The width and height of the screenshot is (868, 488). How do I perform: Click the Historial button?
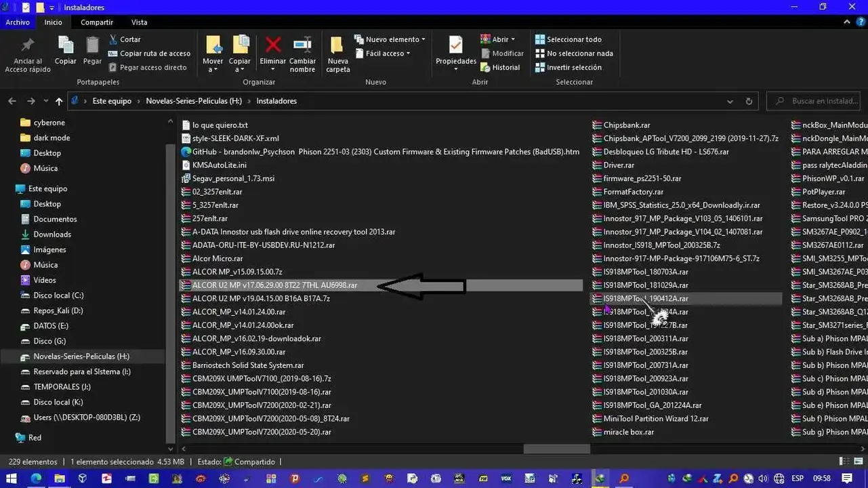[x=500, y=68]
